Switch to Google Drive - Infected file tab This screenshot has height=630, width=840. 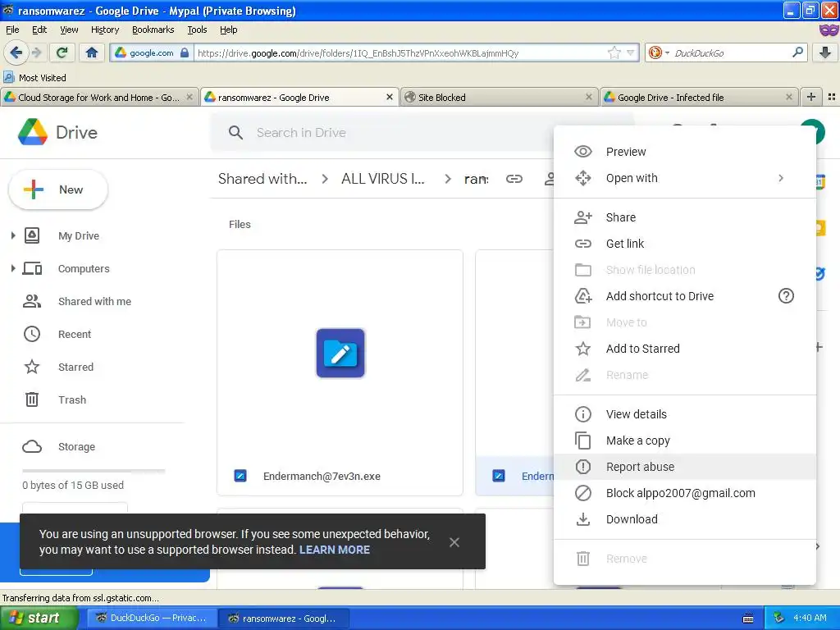(x=699, y=97)
